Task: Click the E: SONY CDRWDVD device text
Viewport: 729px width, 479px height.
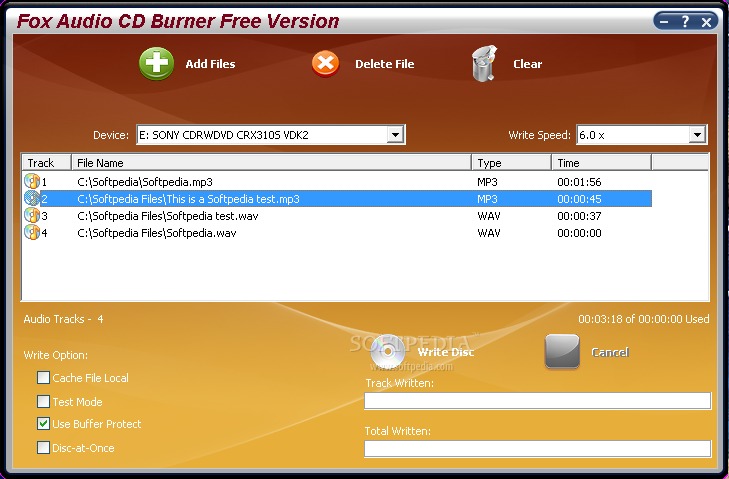Action: 224,135
